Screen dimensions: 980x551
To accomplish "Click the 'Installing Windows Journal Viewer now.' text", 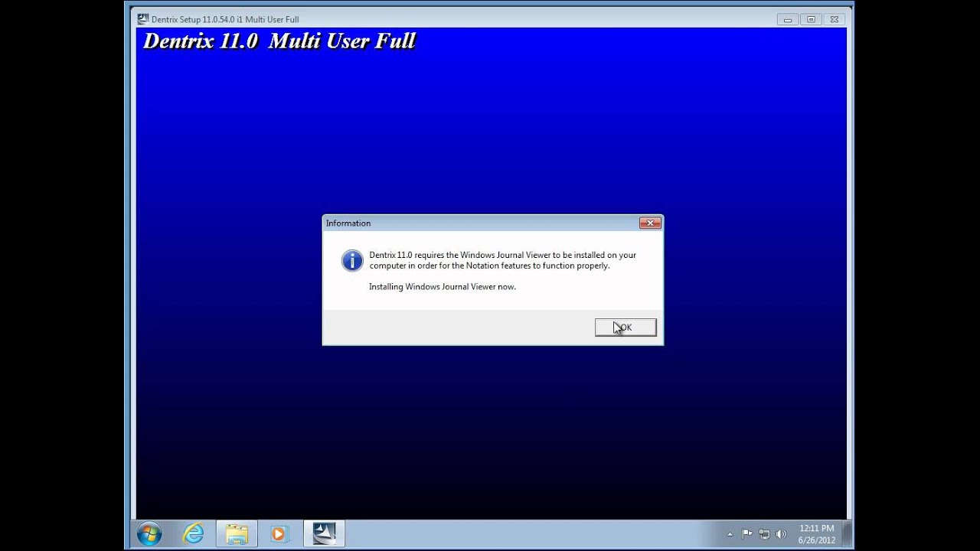I will 443,287.
